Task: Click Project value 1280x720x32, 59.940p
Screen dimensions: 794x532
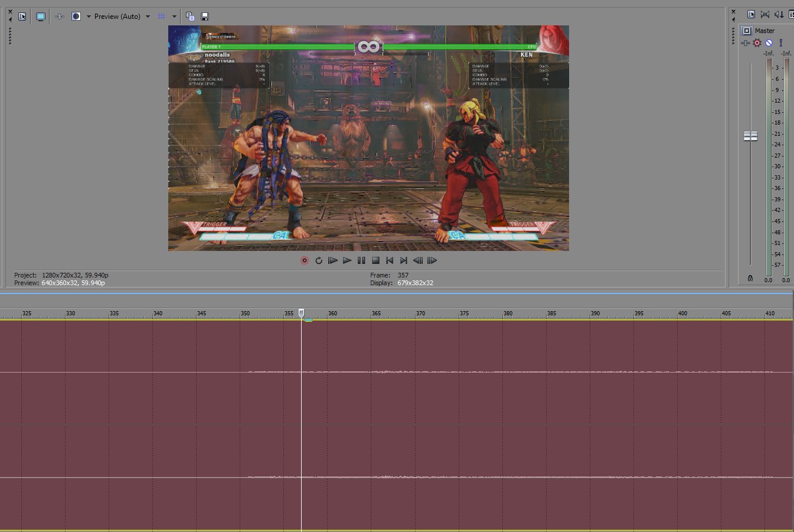Action: click(75, 275)
